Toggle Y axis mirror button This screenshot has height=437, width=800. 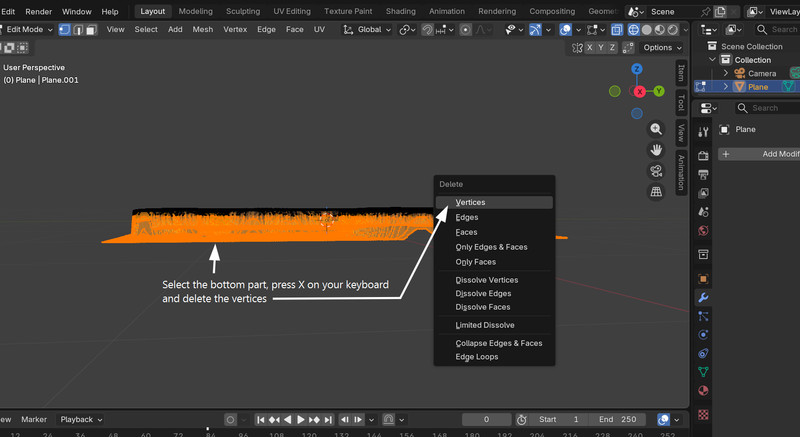(601, 47)
